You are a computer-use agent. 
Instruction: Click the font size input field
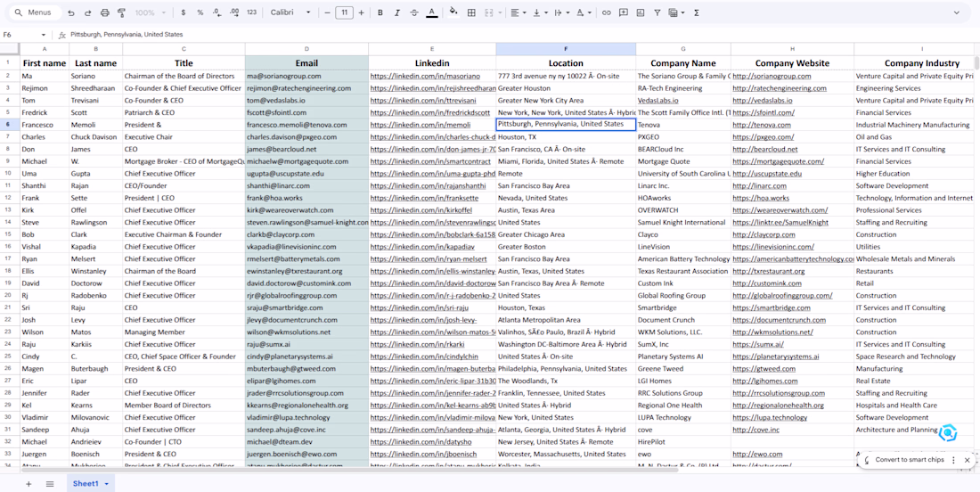coord(343,13)
